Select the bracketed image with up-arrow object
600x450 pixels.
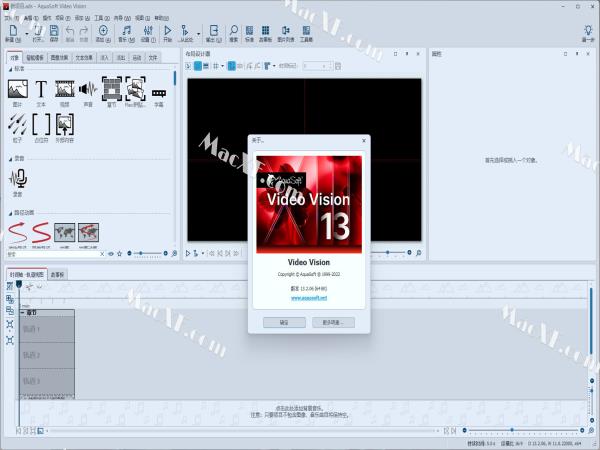[65, 124]
